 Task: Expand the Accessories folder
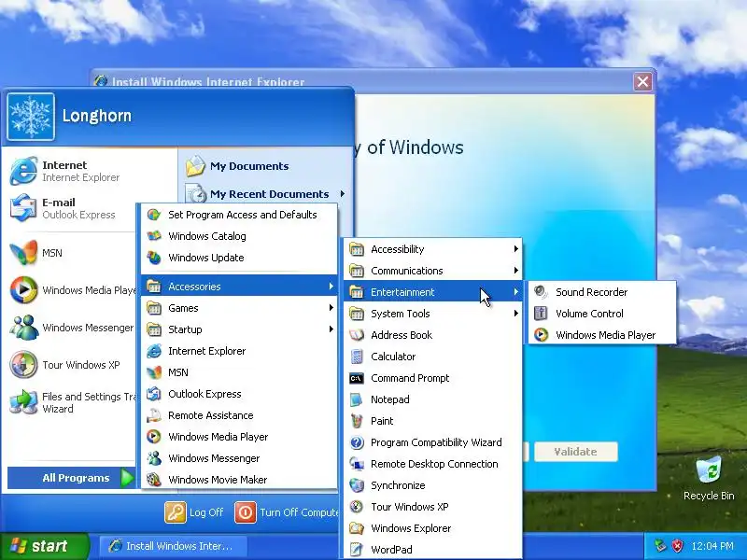click(x=239, y=287)
